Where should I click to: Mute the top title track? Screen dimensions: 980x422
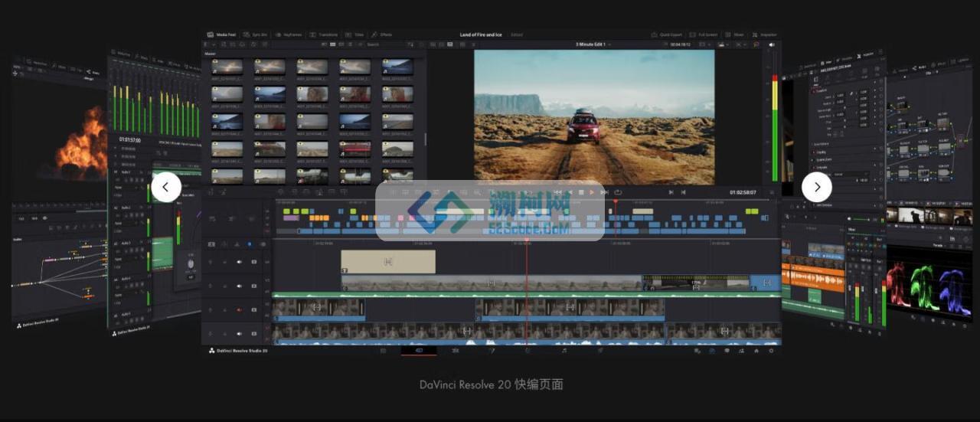[x=239, y=262]
